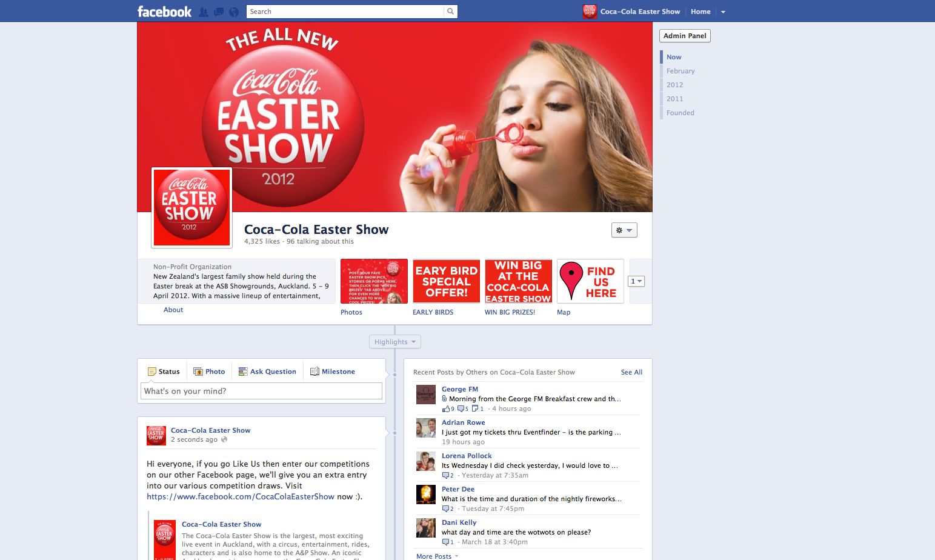Image resolution: width=935 pixels, height=560 pixels.
Task: Click 2 seconds ago timestamp
Action: click(x=194, y=439)
